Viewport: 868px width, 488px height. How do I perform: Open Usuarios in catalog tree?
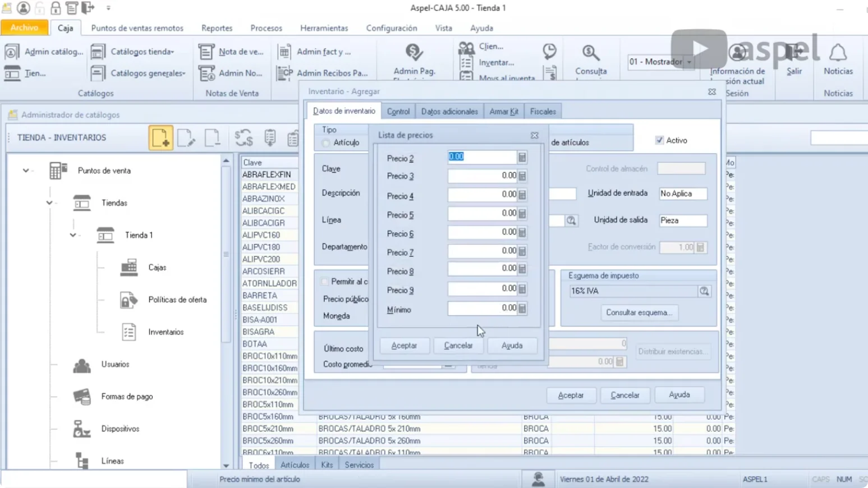point(115,365)
